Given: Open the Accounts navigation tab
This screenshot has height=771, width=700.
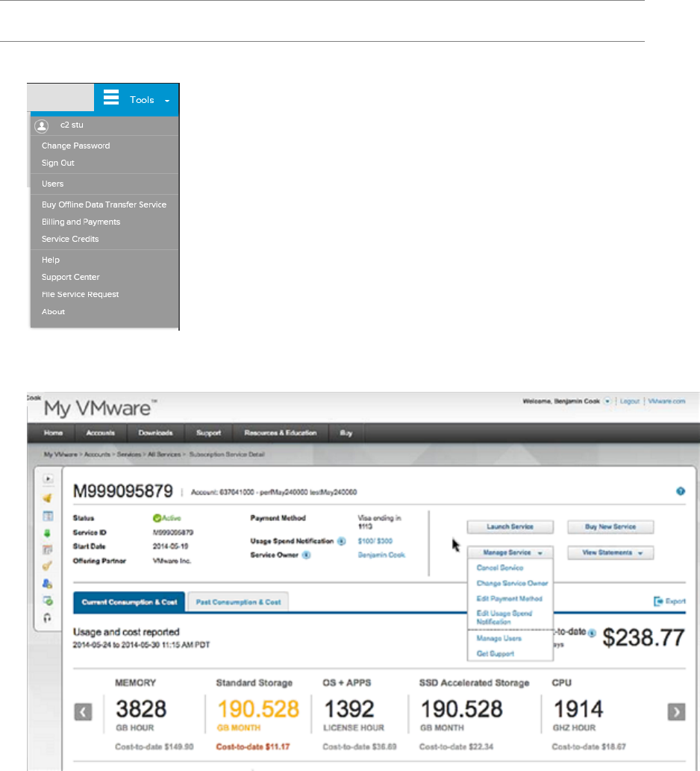Looking at the screenshot, I should (100, 433).
